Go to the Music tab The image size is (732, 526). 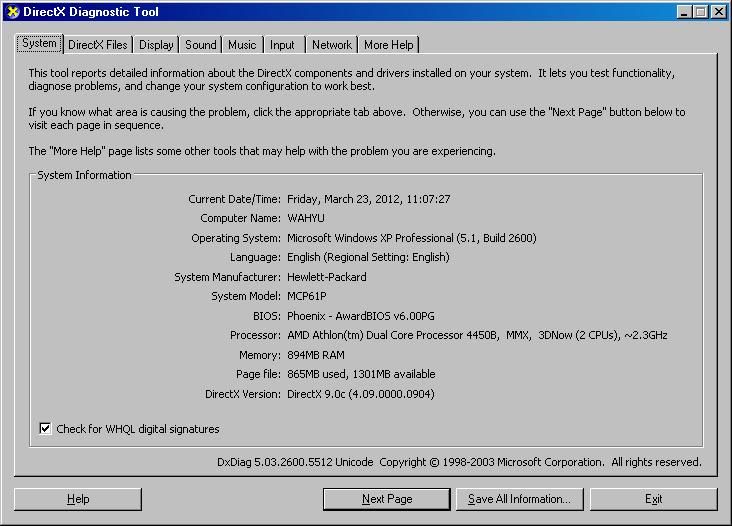pos(242,45)
